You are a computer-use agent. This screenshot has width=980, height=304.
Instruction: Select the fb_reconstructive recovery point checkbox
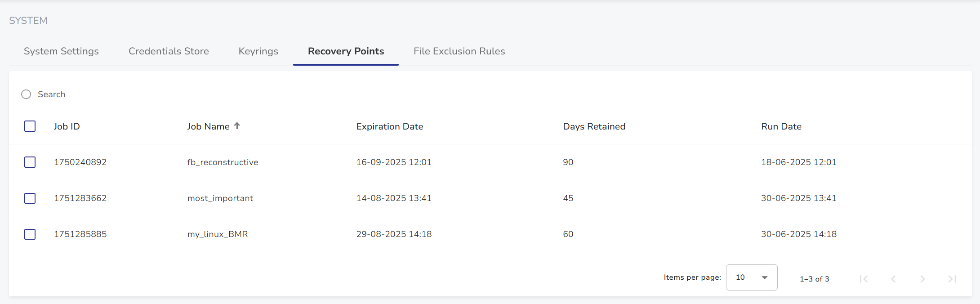tap(30, 162)
